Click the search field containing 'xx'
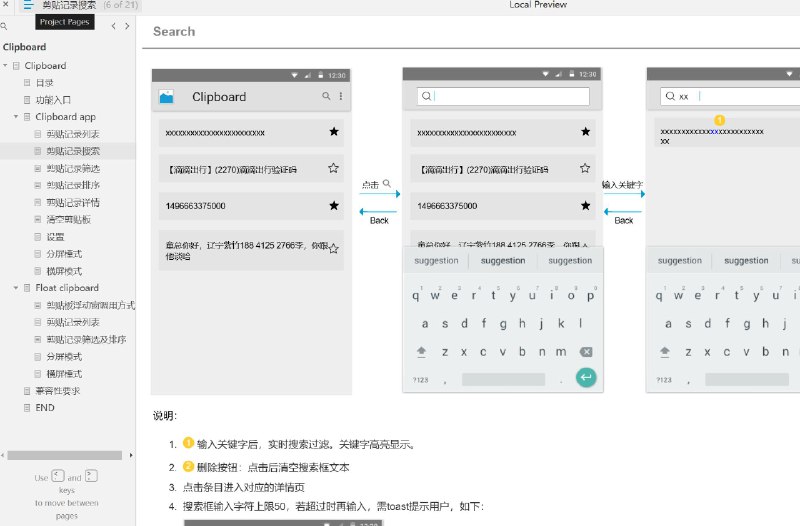 [x=730, y=96]
